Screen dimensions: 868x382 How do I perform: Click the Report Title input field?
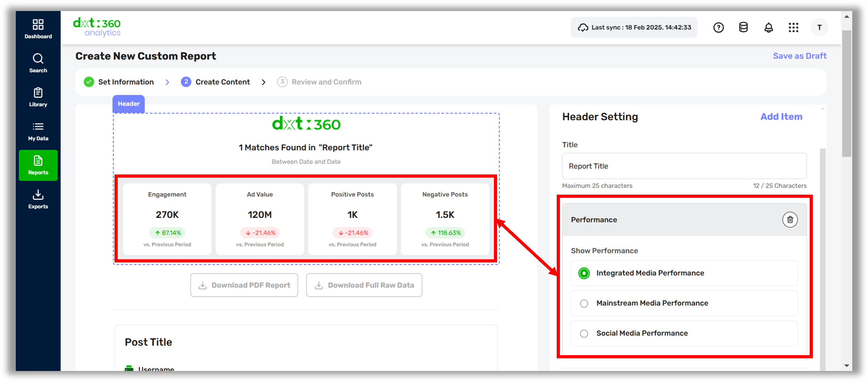[x=684, y=166]
